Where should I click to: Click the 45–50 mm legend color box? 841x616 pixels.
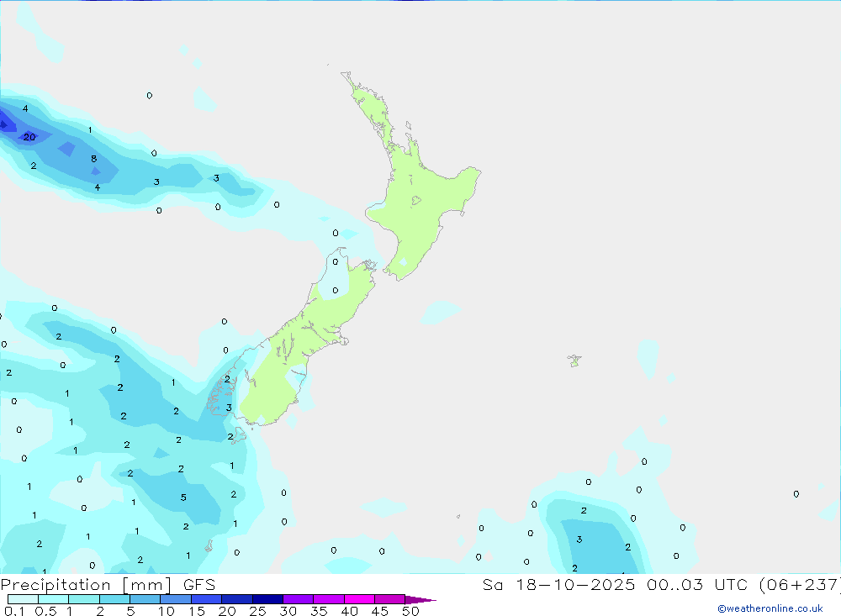click(389, 599)
